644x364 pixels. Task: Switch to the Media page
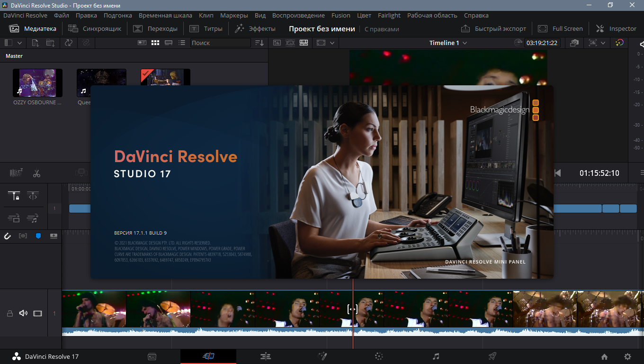tap(152, 356)
